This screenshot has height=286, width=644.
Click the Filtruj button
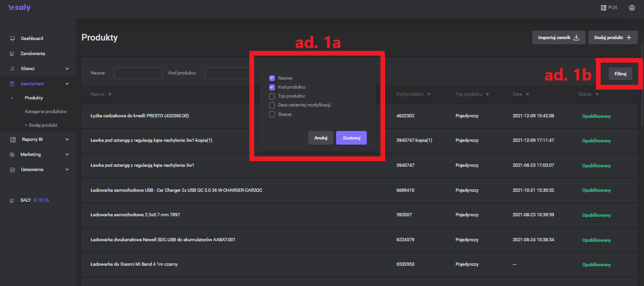click(x=619, y=73)
